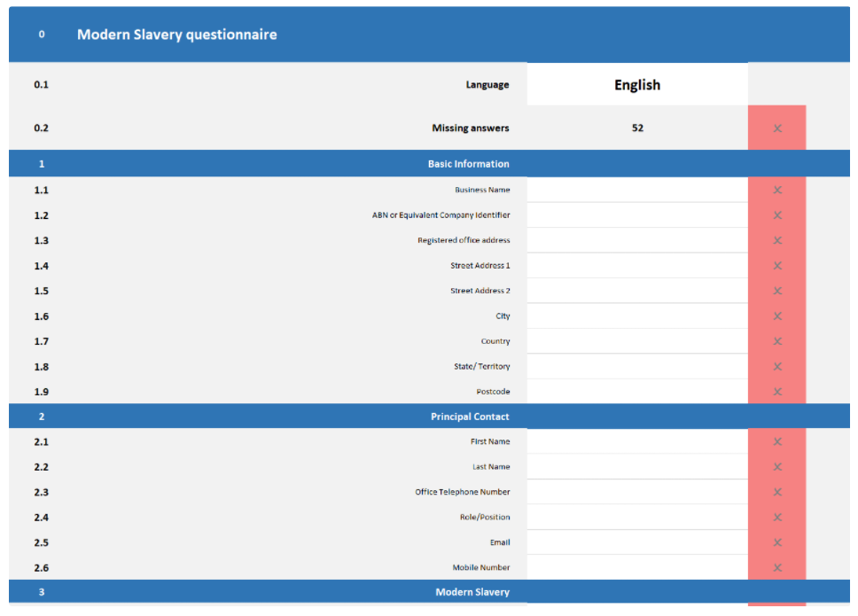Select row number 1.1
The width and height of the screenshot is (858, 616).
(41, 191)
